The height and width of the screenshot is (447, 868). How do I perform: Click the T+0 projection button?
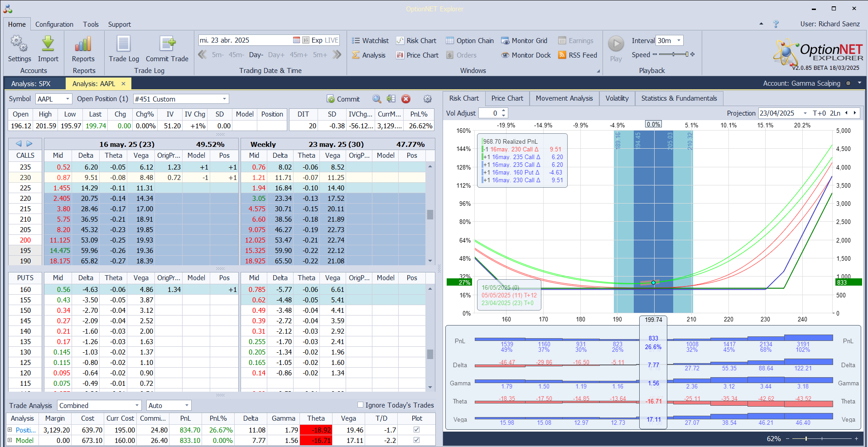819,113
